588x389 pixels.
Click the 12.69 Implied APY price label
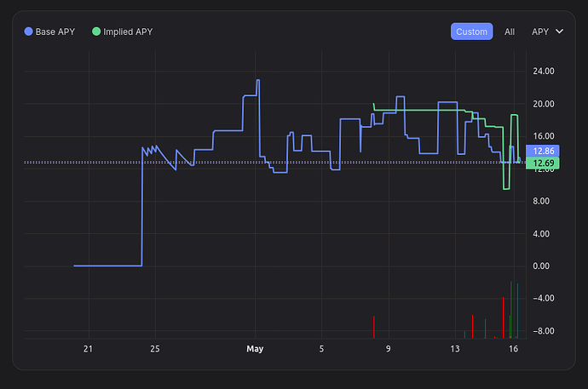point(543,163)
